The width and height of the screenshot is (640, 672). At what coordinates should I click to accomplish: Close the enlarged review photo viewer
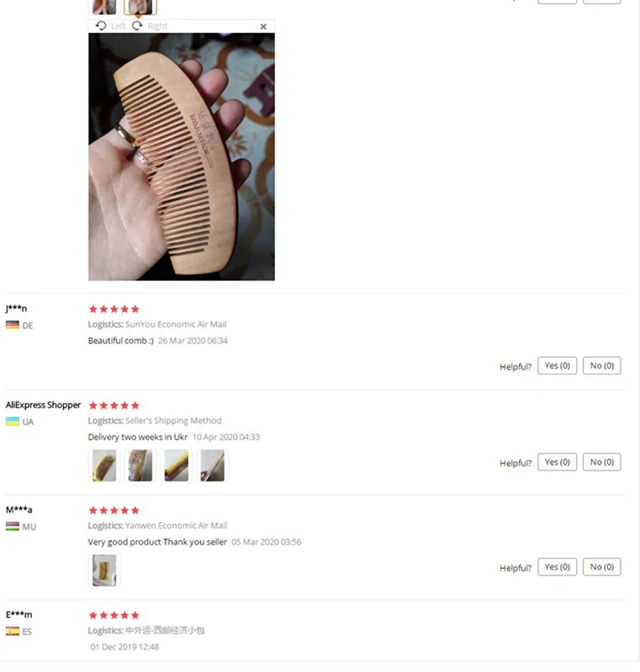point(263,26)
